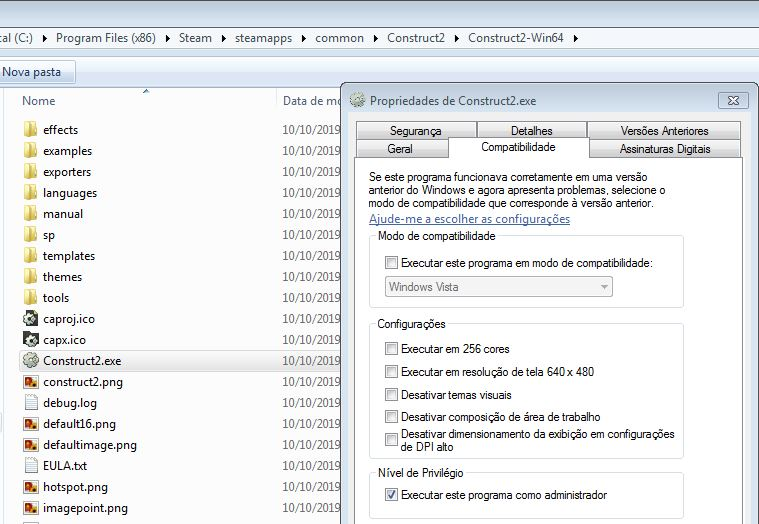Expand breadcrumb arrow after Steam

[224, 38]
